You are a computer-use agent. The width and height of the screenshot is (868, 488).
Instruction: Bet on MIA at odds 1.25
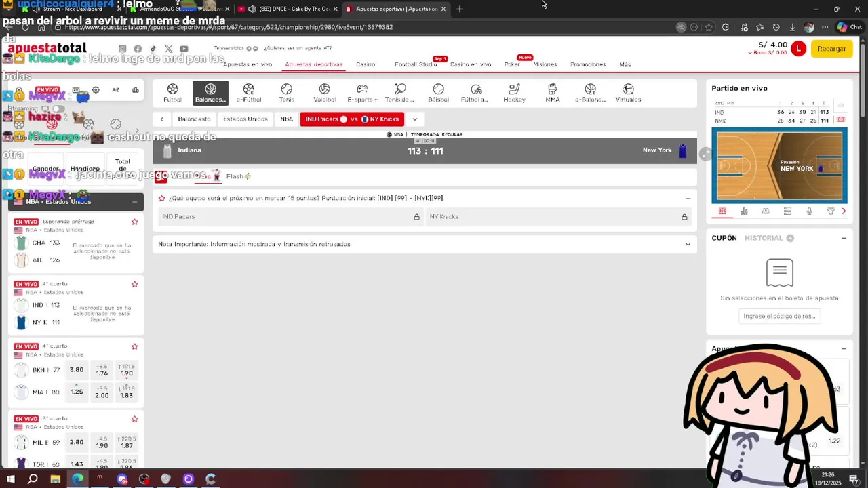77,392
